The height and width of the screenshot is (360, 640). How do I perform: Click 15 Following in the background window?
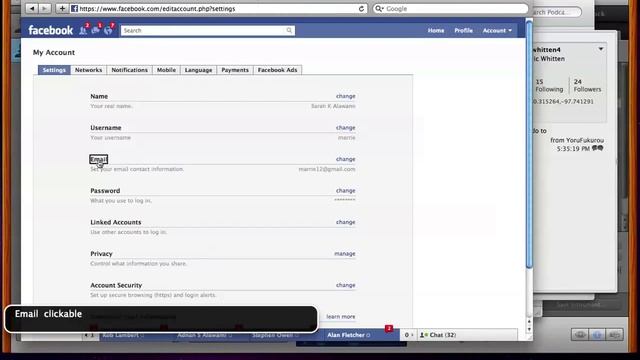(549, 85)
